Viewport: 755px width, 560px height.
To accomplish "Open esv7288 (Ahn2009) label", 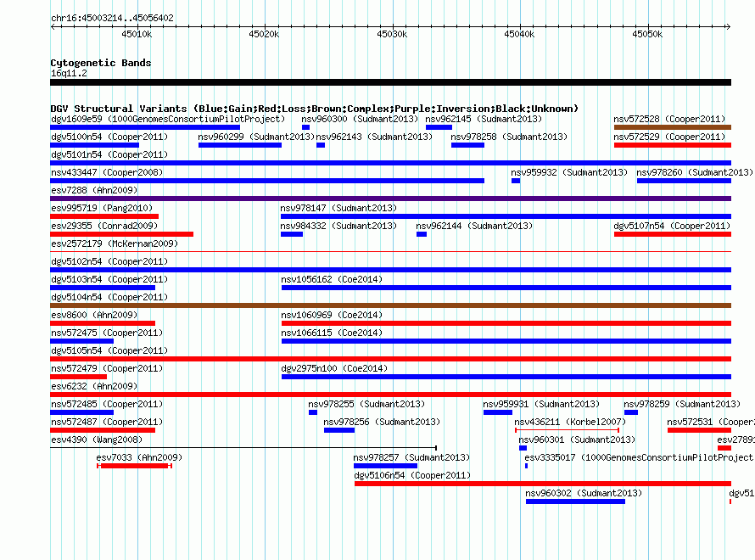I will coord(94,190).
